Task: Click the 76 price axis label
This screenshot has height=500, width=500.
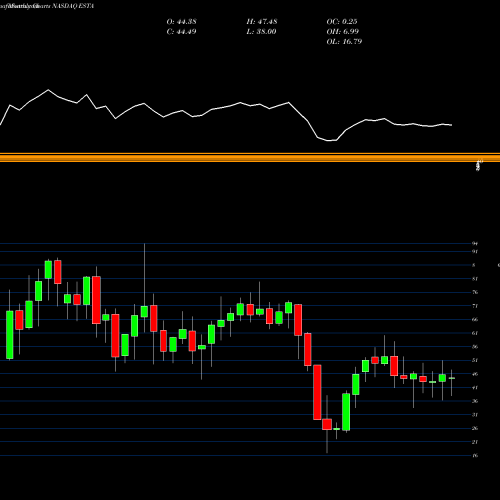Action: [475, 292]
